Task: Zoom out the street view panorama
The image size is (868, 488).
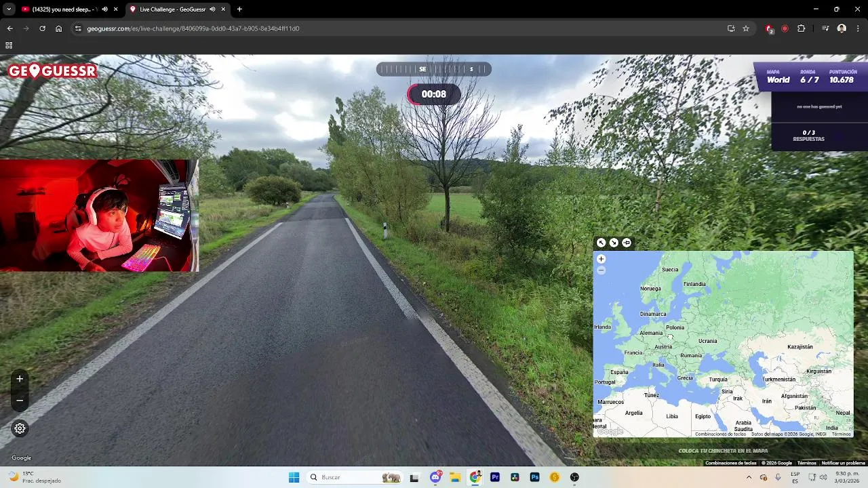Action: tap(20, 401)
